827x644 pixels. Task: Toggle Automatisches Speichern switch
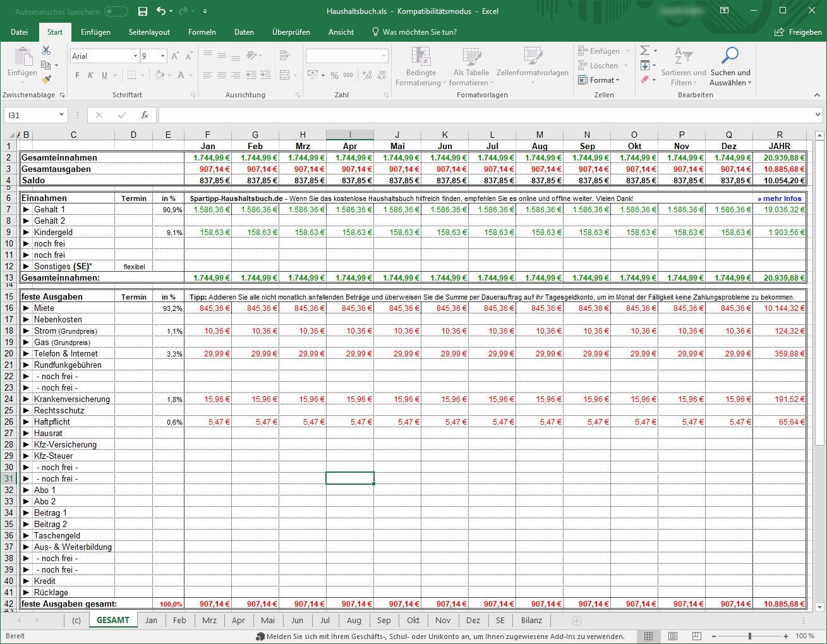[x=116, y=11]
